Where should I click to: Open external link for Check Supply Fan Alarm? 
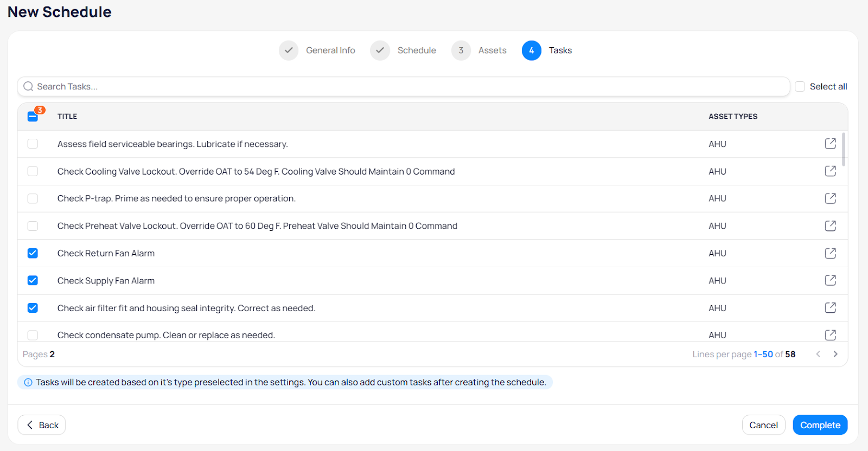[x=830, y=280]
